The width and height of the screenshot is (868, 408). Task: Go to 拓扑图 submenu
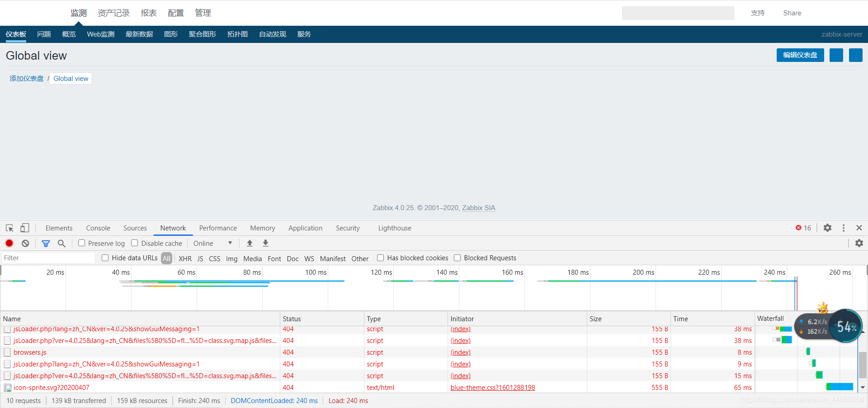click(x=237, y=34)
